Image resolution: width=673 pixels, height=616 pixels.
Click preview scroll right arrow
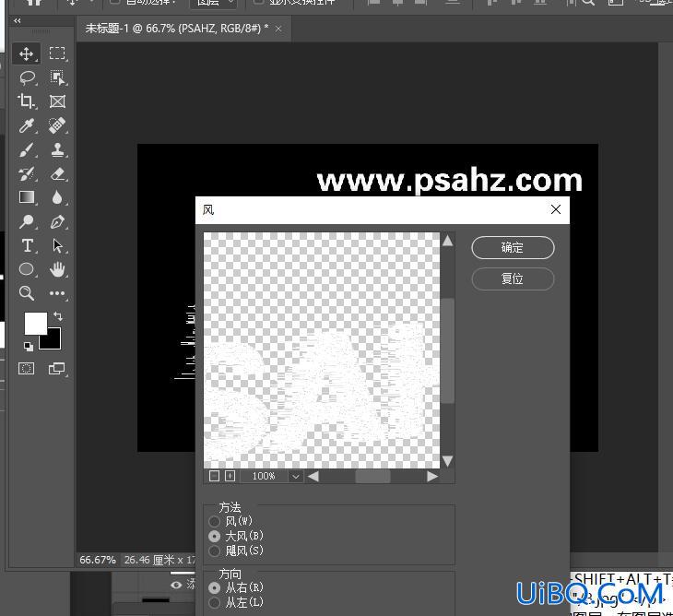pyautogui.click(x=432, y=477)
